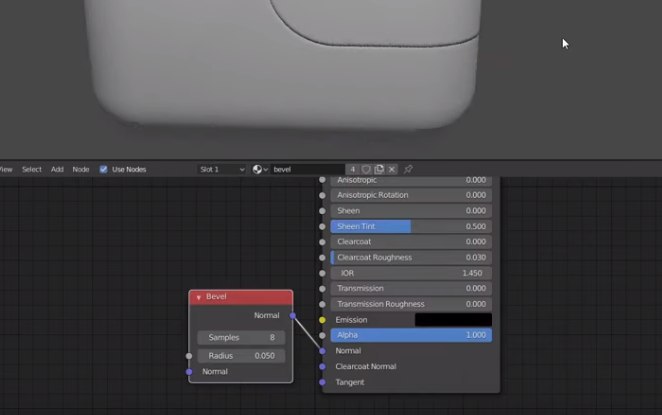662x415 pixels.
Task: Click the Tangent input socket
Action: tap(322, 382)
